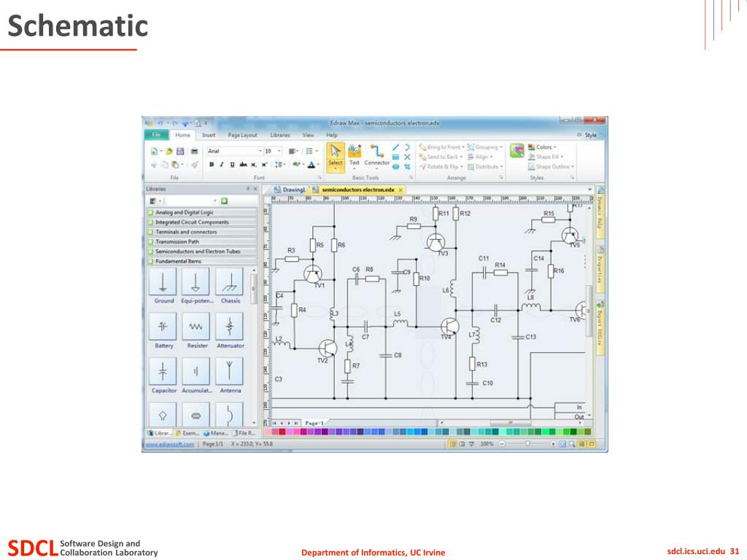747x560 pixels.
Task: Expand Transmission Path library
Action: [x=202, y=241]
